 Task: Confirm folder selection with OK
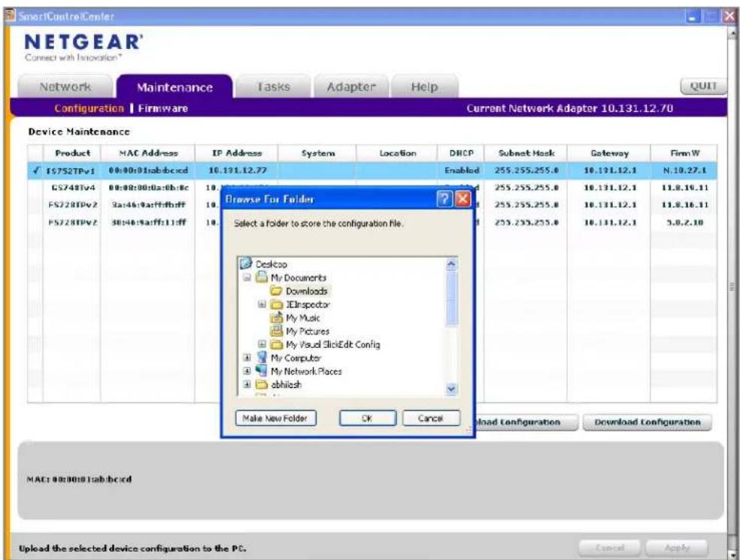click(x=367, y=418)
